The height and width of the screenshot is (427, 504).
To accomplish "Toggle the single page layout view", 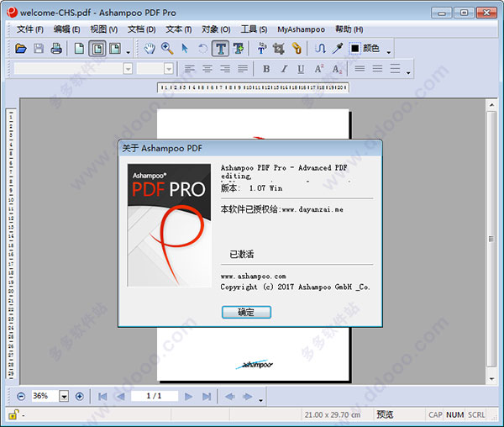I will (x=97, y=49).
